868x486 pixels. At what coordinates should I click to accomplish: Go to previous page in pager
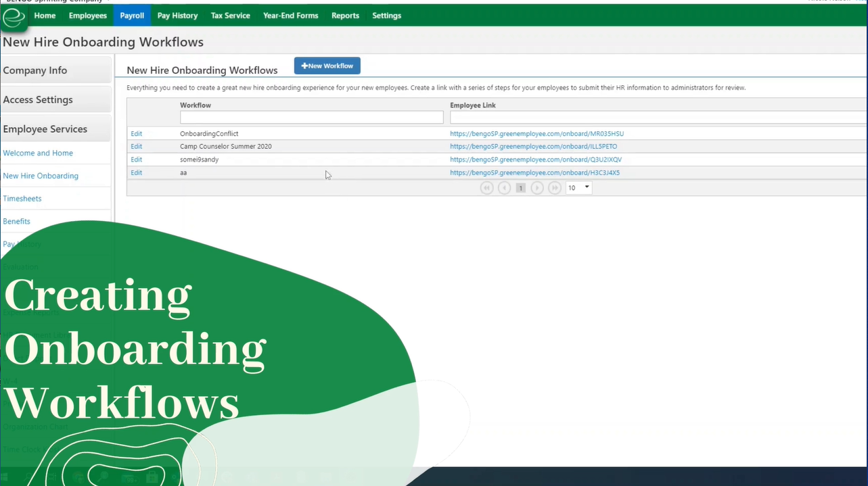click(504, 188)
